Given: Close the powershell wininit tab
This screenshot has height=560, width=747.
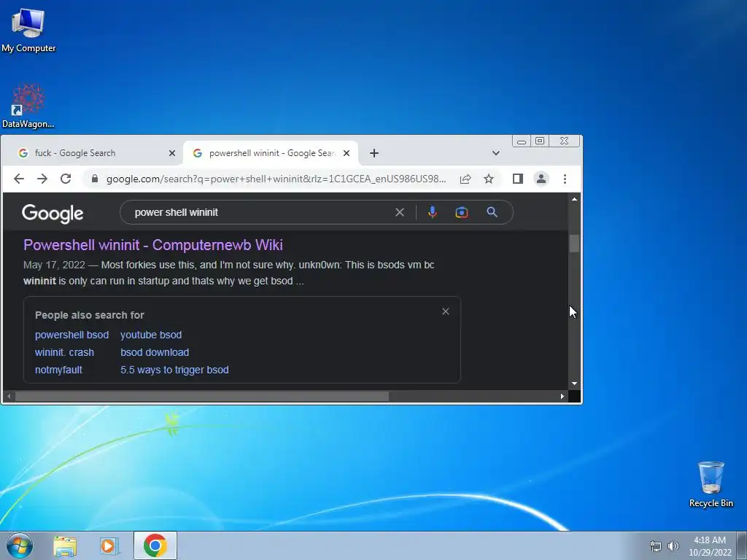Looking at the screenshot, I should 347,153.
